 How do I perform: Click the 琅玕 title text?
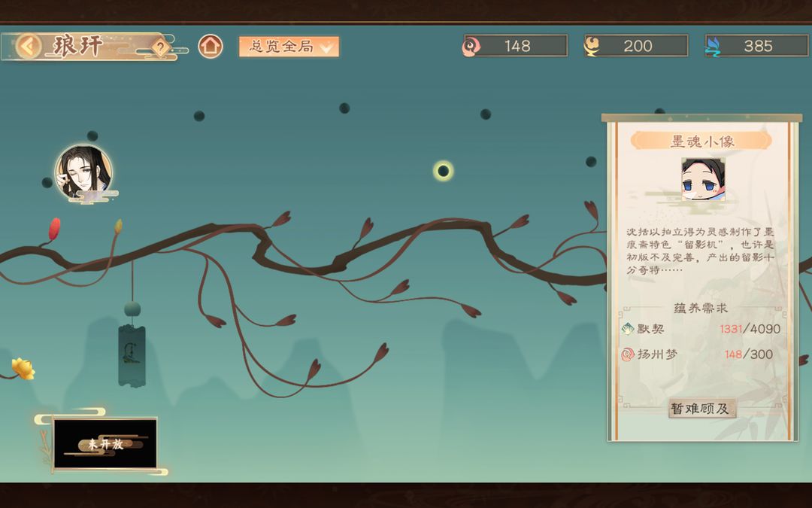tap(77, 46)
